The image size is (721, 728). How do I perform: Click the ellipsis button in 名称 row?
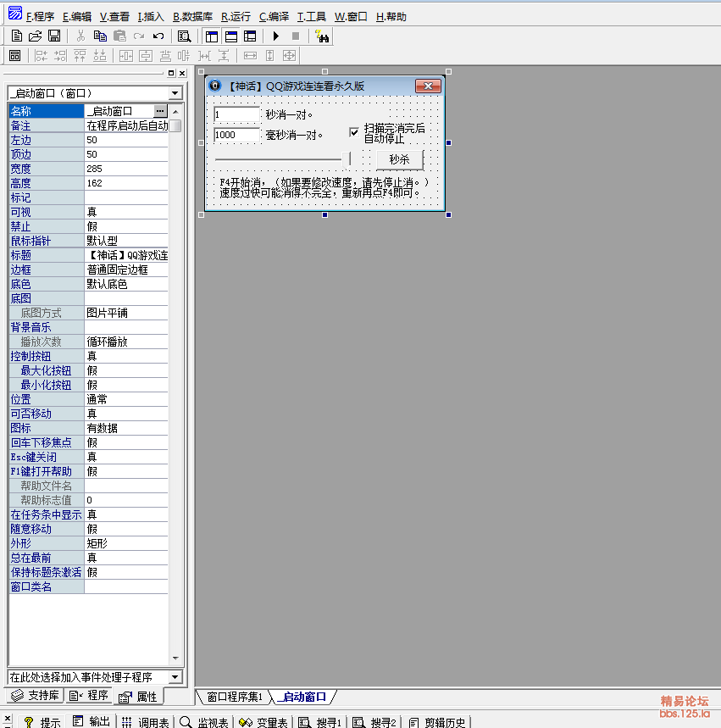(160, 111)
